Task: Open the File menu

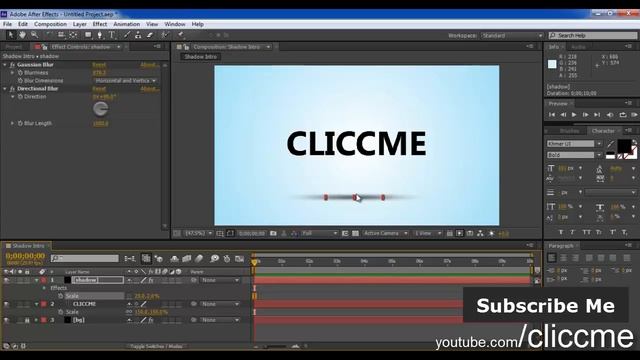Action: [7, 24]
